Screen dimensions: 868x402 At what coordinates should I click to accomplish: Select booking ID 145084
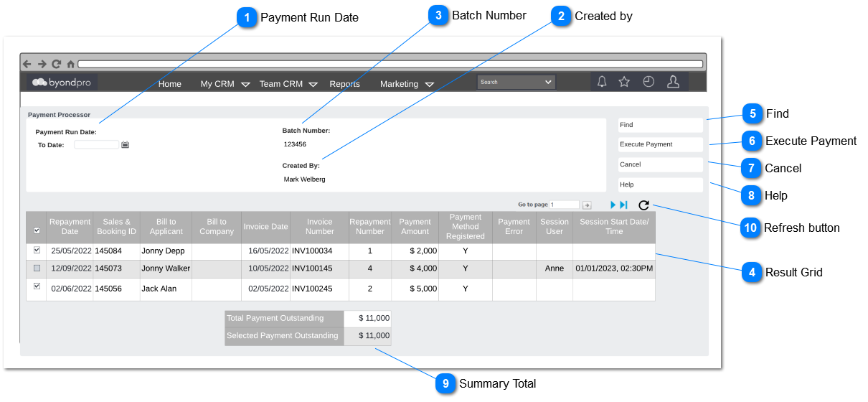(108, 251)
